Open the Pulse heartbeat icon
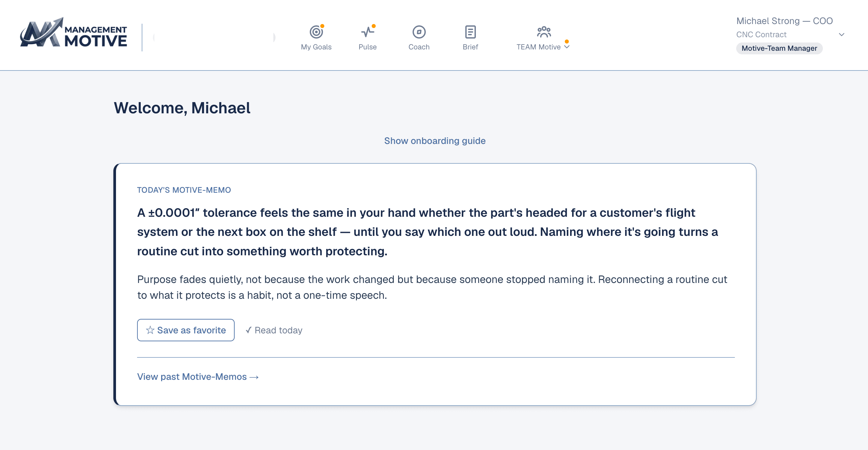This screenshot has width=868, height=450. [367, 32]
